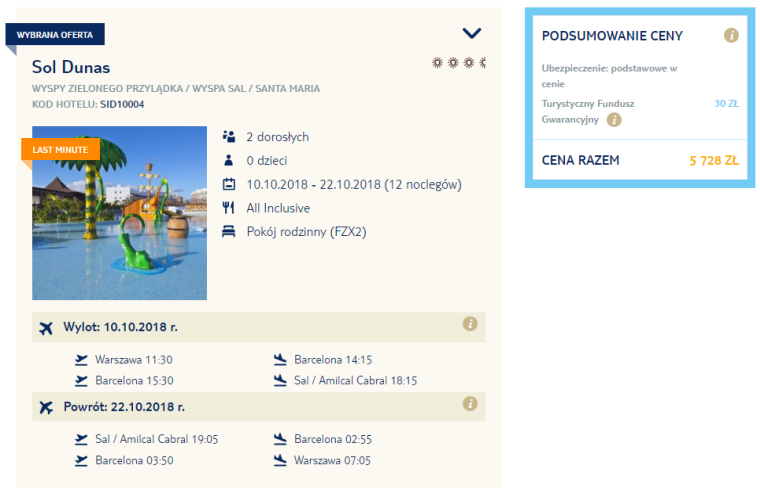Click the hotel star rating icons
Screen dimensions: 760x491
click(458, 62)
